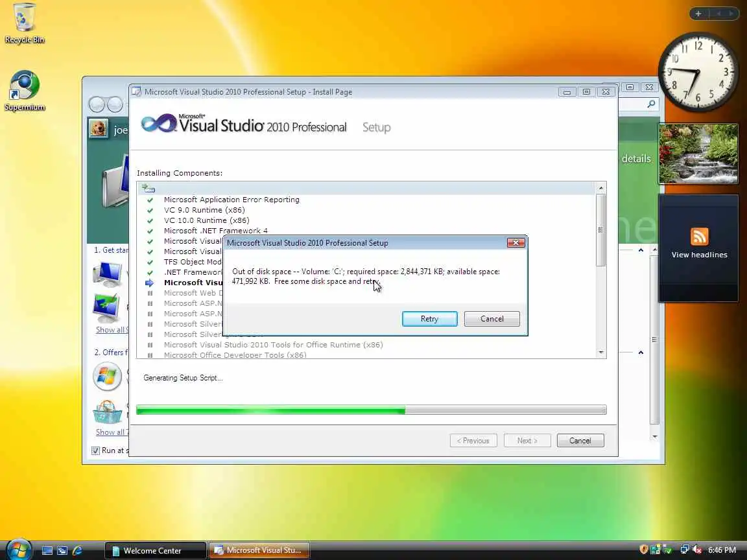
Task: Collapse the Get started section chevron
Action: (x=641, y=250)
